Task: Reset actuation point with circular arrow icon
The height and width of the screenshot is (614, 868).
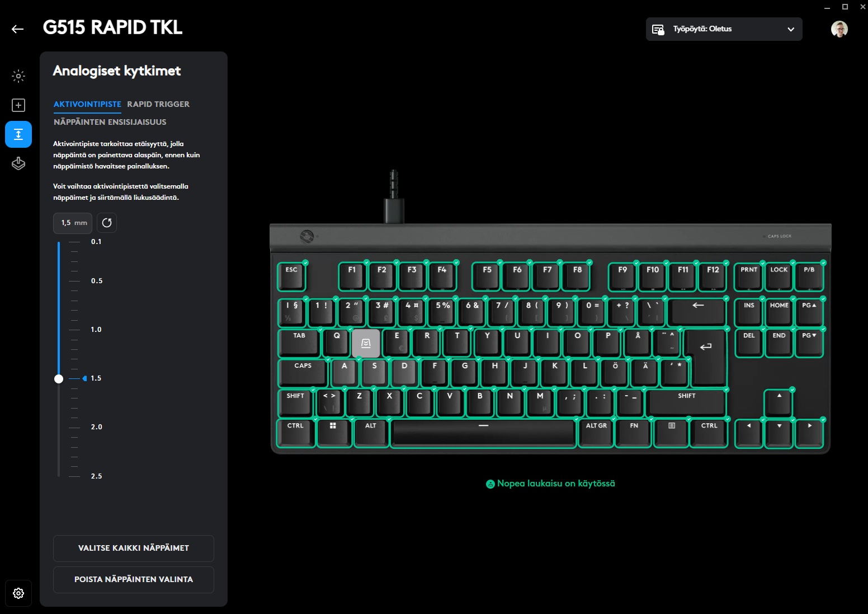Action: [x=107, y=223]
